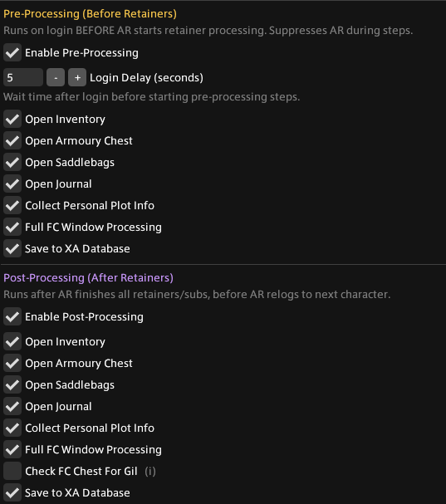The image size is (446, 504).
Task: Click the info icon beside Check FC Chest
Action: (150, 472)
